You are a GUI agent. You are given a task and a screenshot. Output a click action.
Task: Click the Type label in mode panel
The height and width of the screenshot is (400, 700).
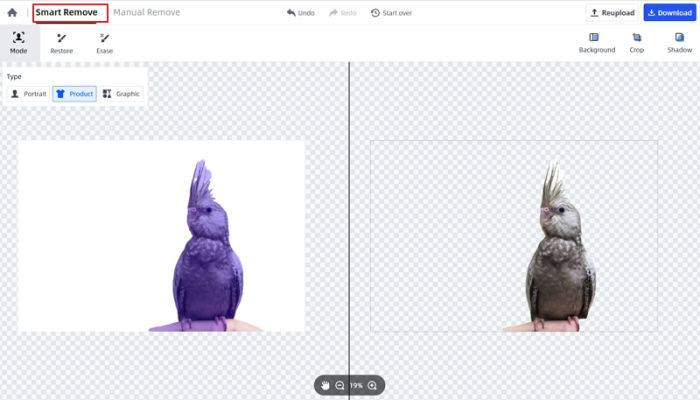point(14,77)
